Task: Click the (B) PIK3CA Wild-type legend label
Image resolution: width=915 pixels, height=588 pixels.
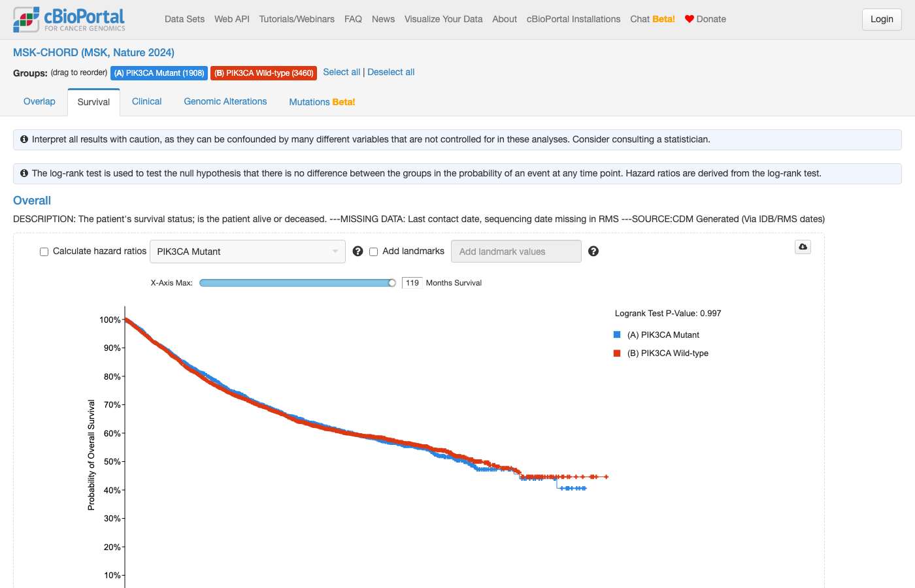Action: [668, 353]
